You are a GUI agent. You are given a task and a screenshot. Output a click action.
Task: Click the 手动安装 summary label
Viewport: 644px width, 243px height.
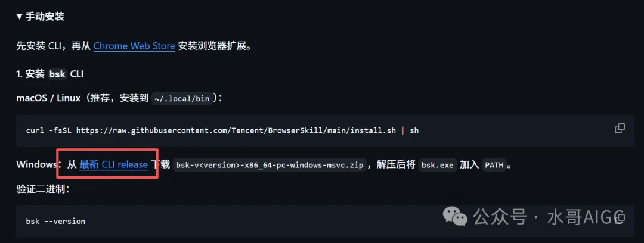[x=45, y=17]
